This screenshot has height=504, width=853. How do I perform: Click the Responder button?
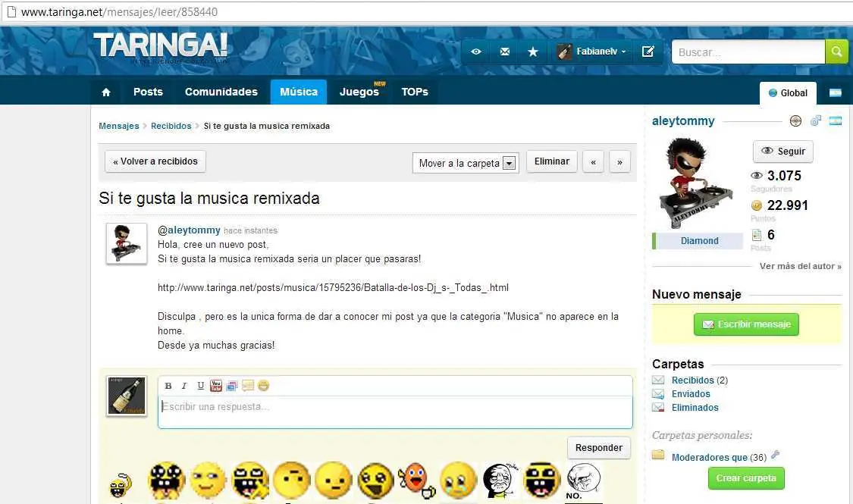coord(599,447)
